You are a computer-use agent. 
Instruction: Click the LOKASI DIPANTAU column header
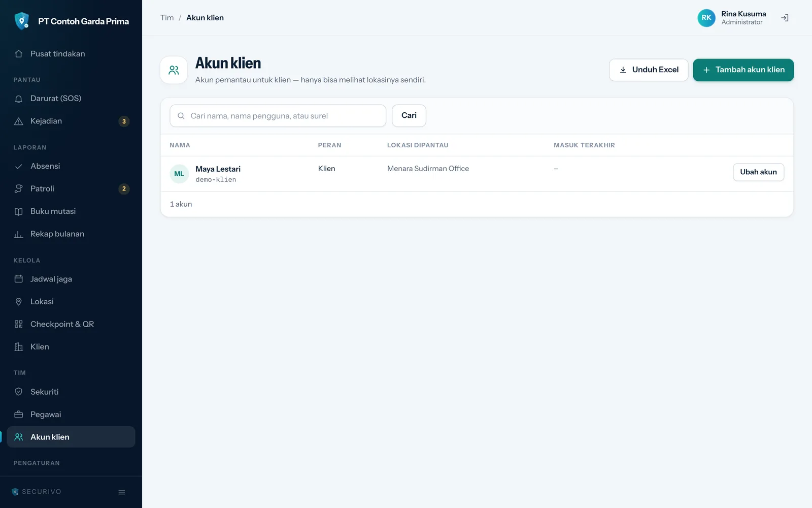[418, 145]
